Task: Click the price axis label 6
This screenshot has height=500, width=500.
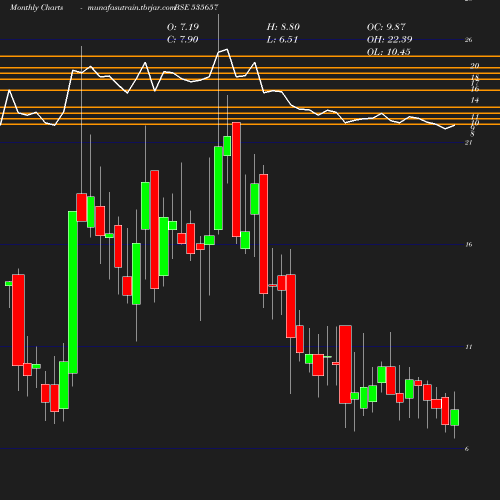Action: click(467, 449)
